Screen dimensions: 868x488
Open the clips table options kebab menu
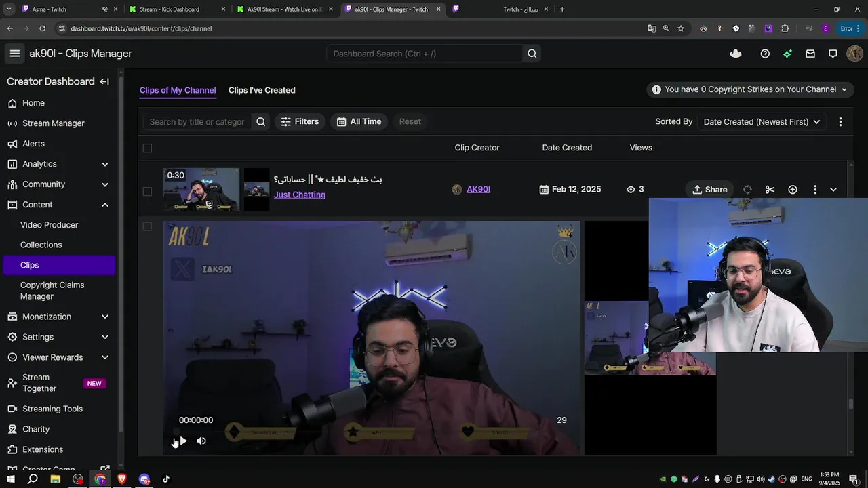pyautogui.click(x=840, y=122)
